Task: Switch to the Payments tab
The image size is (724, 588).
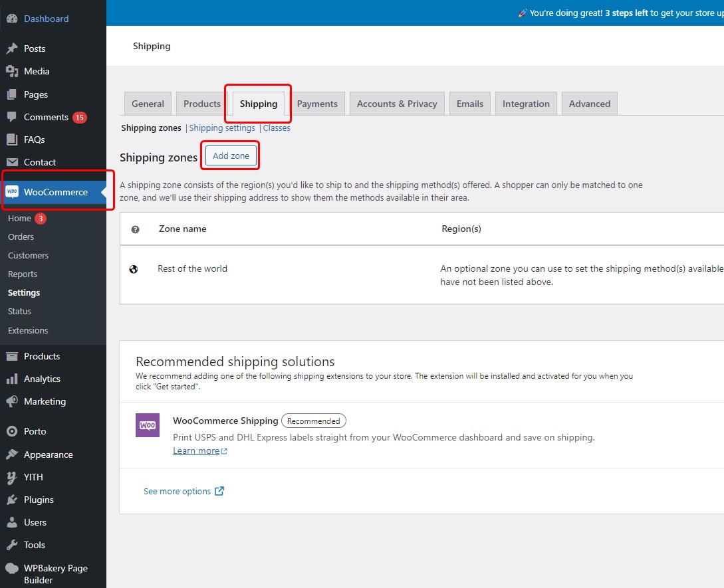Action: 317,104
